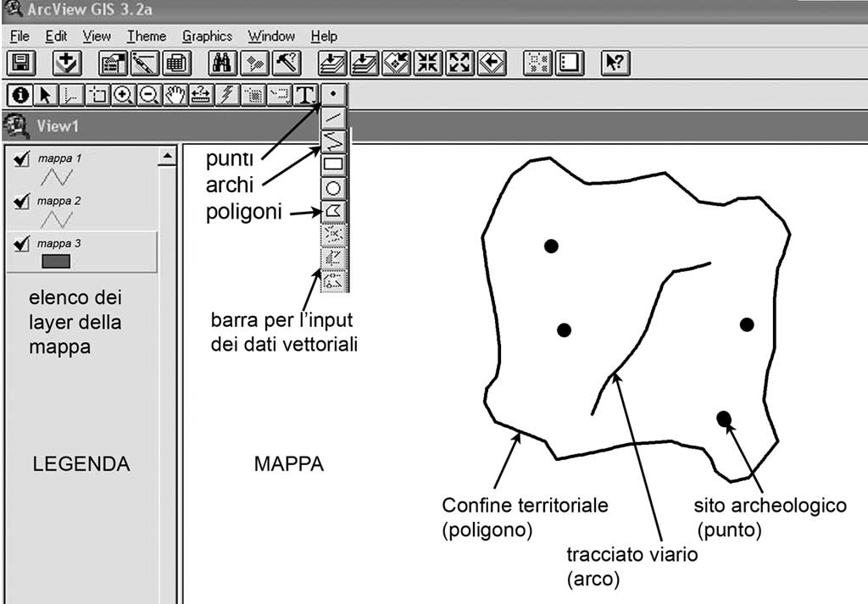This screenshot has height=604, width=868.
Task: Click the legend scrollbar up arrow
Action: (x=168, y=156)
